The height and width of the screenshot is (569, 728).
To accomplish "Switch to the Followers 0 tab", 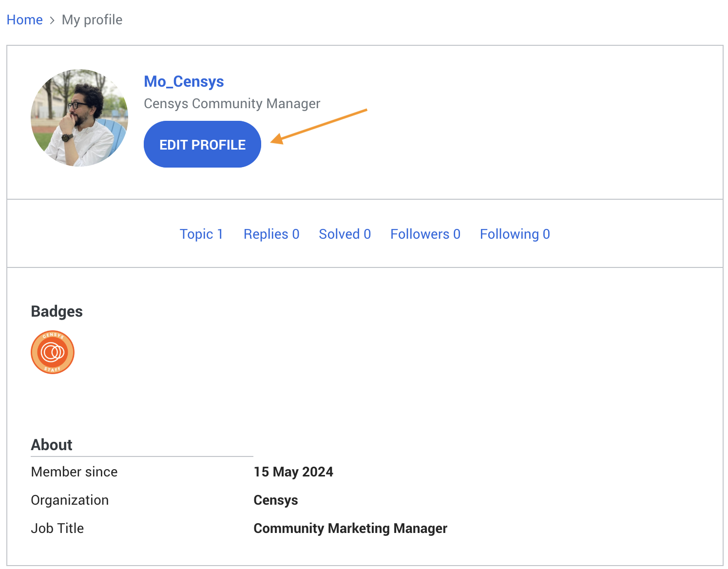I will 425,234.
